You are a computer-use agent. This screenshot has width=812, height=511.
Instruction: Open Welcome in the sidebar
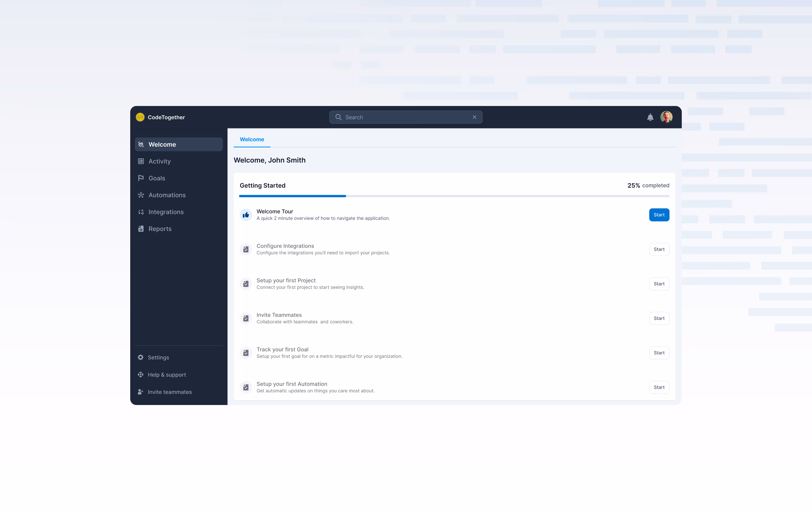(179, 145)
